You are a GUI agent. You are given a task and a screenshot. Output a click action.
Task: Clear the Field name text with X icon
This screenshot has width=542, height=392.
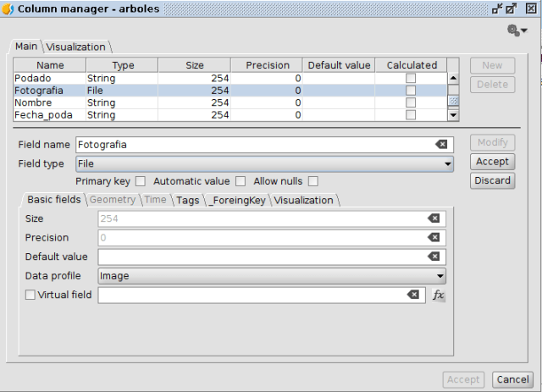441,145
